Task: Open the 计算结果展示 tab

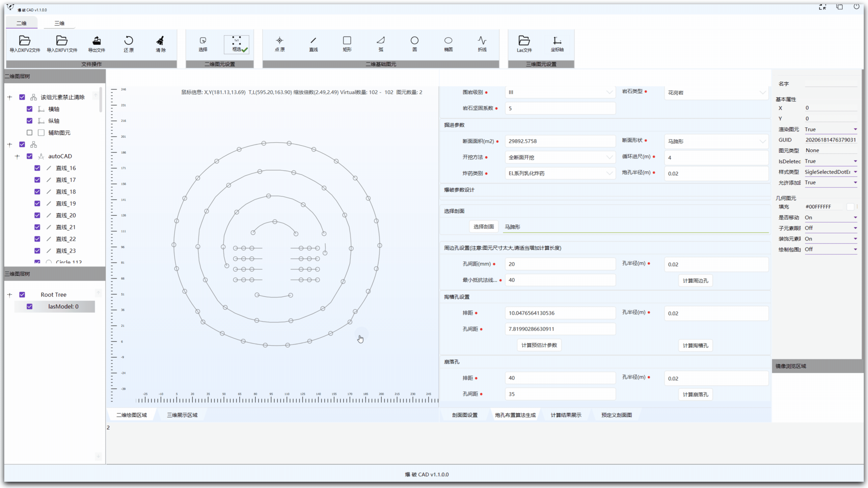Action: click(566, 415)
